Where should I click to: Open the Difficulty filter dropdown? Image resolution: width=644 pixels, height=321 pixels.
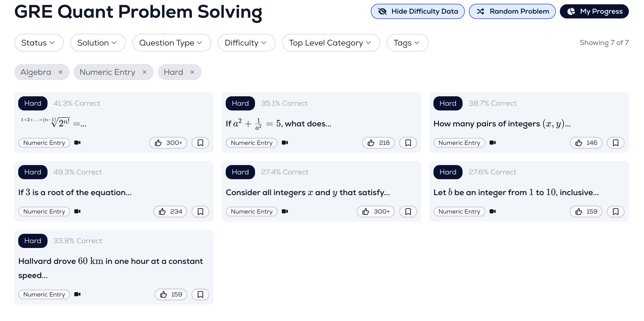click(246, 43)
